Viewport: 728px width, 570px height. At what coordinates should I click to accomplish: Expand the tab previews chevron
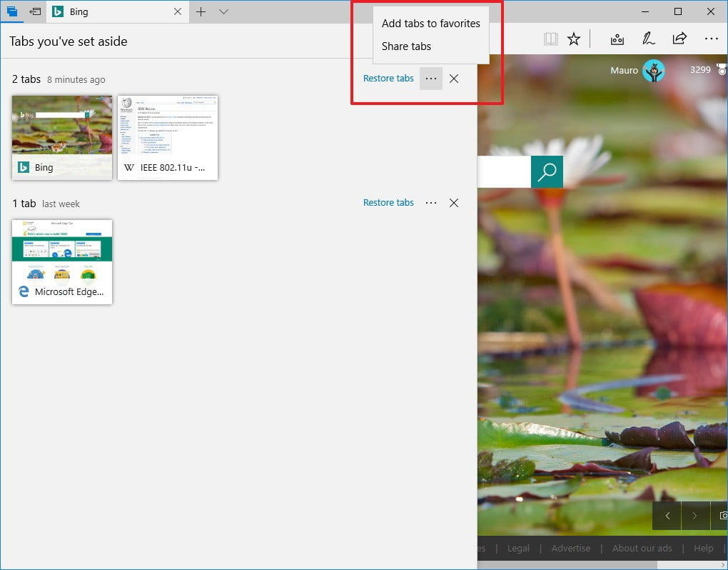click(223, 11)
